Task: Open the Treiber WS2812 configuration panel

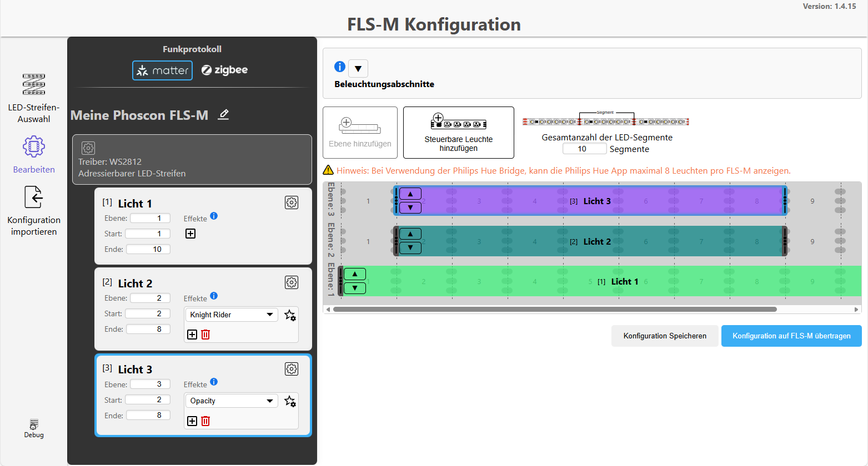Action: click(x=88, y=148)
